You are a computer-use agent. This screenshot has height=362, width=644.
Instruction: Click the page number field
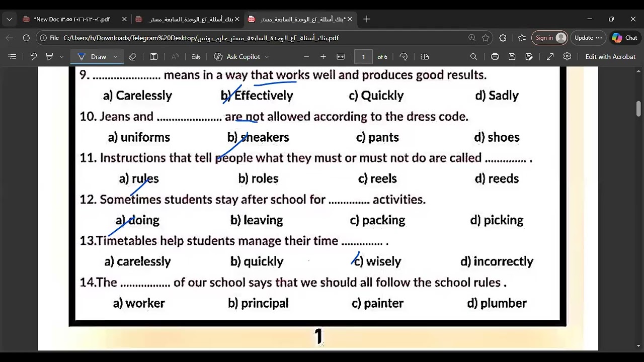[363, 57]
